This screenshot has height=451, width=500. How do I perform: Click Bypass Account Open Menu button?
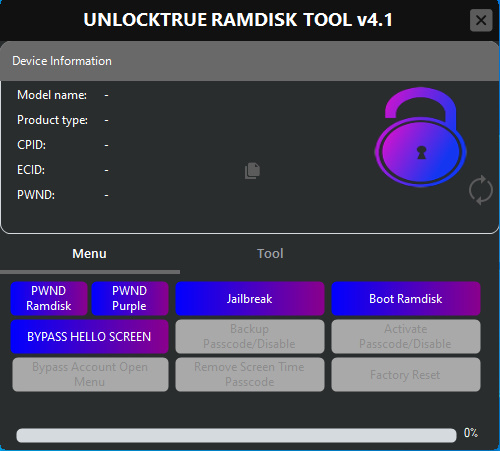click(90, 375)
